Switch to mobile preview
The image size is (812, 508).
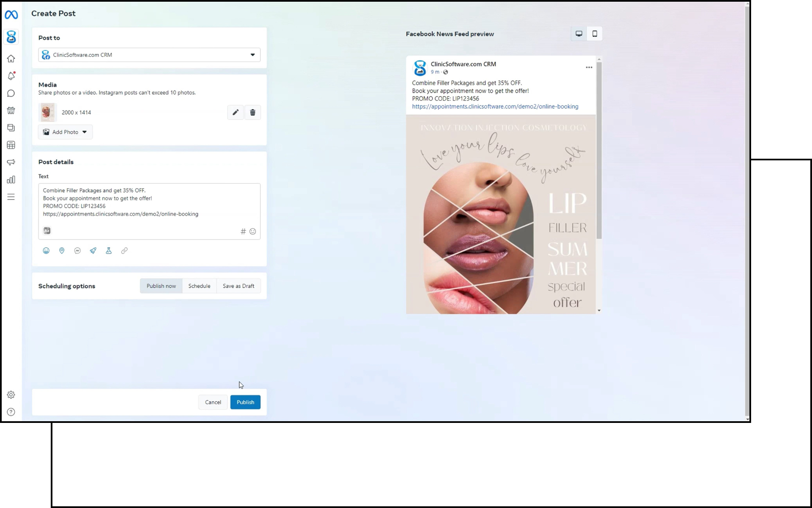594,34
